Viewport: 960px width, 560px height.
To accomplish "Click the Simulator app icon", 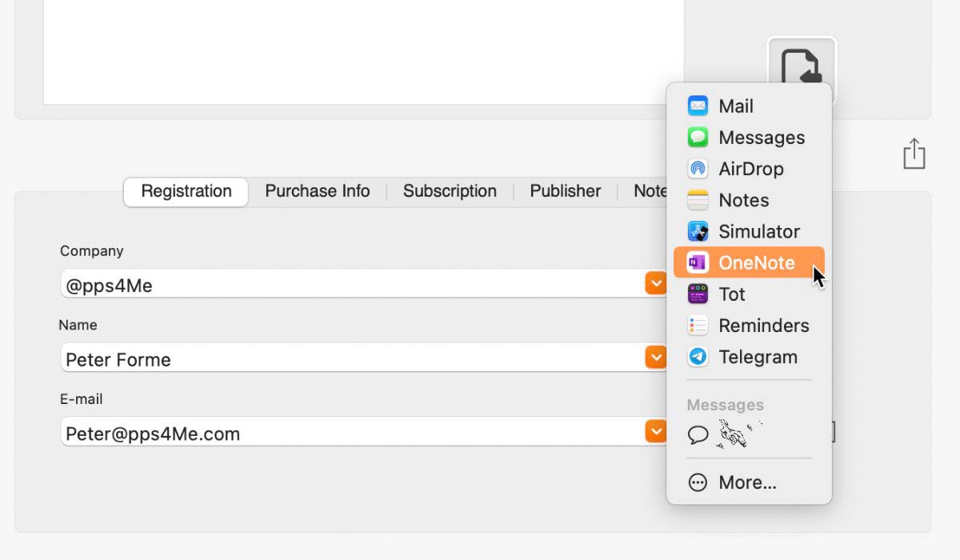I will pos(698,231).
